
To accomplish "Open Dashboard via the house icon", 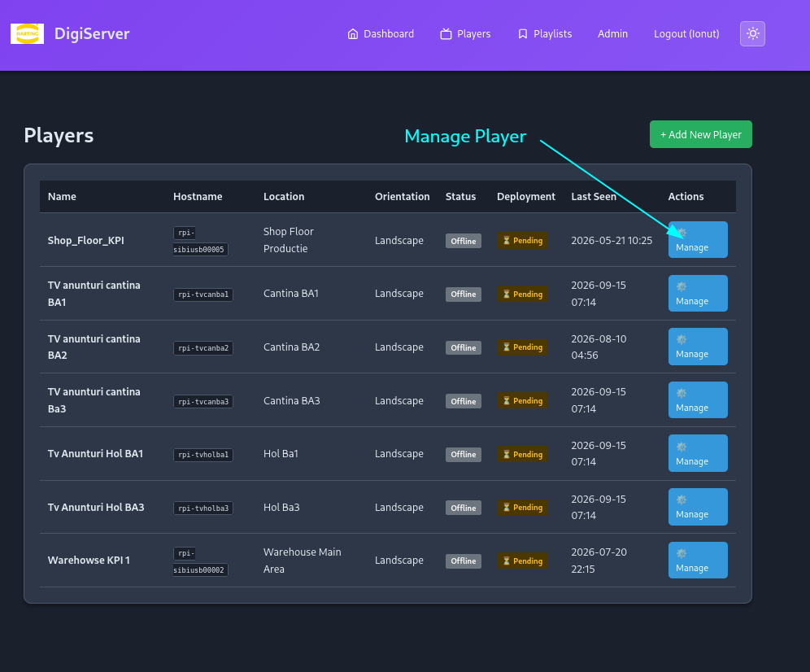I will point(352,33).
